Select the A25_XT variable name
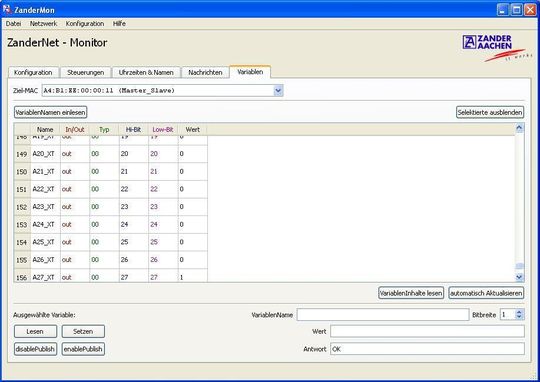540x382 pixels. click(43, 242)
